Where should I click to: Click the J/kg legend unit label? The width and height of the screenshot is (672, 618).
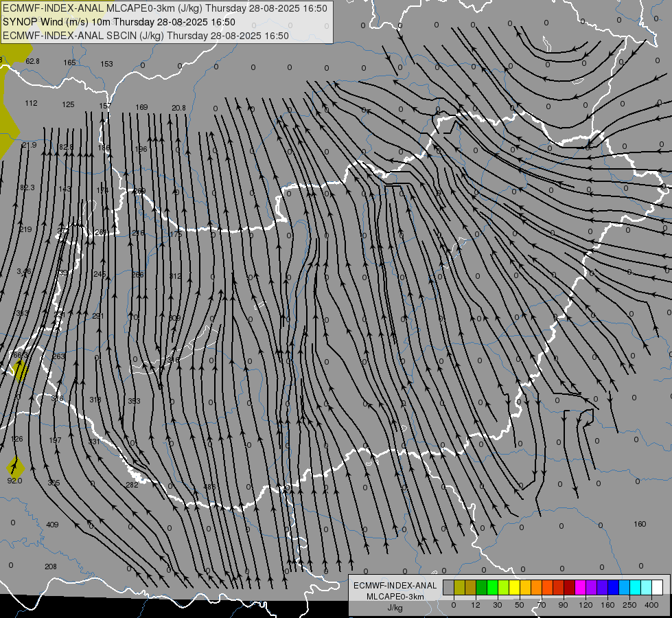(395, 608)
